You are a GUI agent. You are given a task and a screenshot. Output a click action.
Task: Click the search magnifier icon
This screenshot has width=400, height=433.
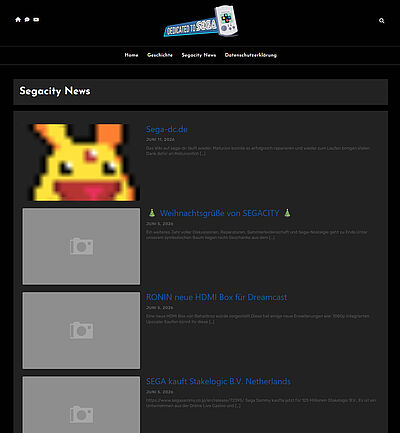pos(382,21)
